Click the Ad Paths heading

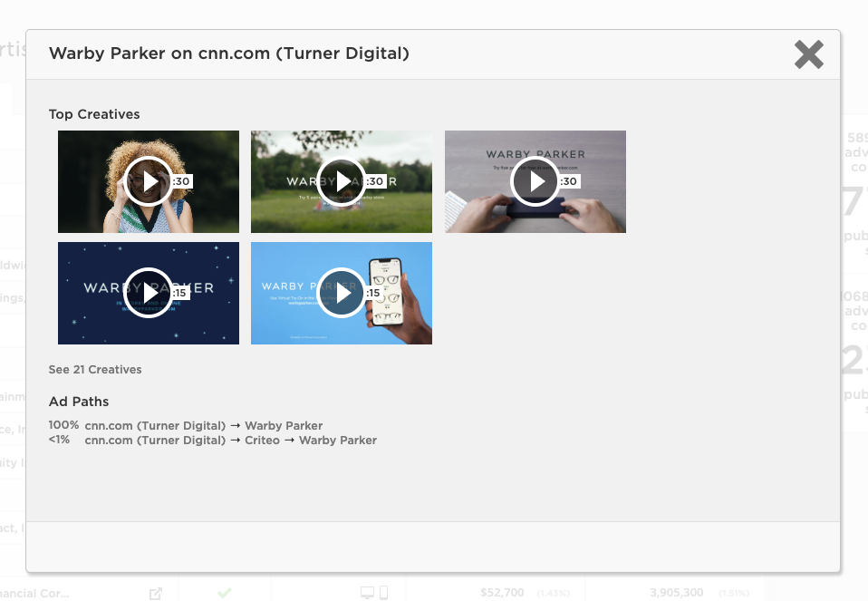click(79, 402)
